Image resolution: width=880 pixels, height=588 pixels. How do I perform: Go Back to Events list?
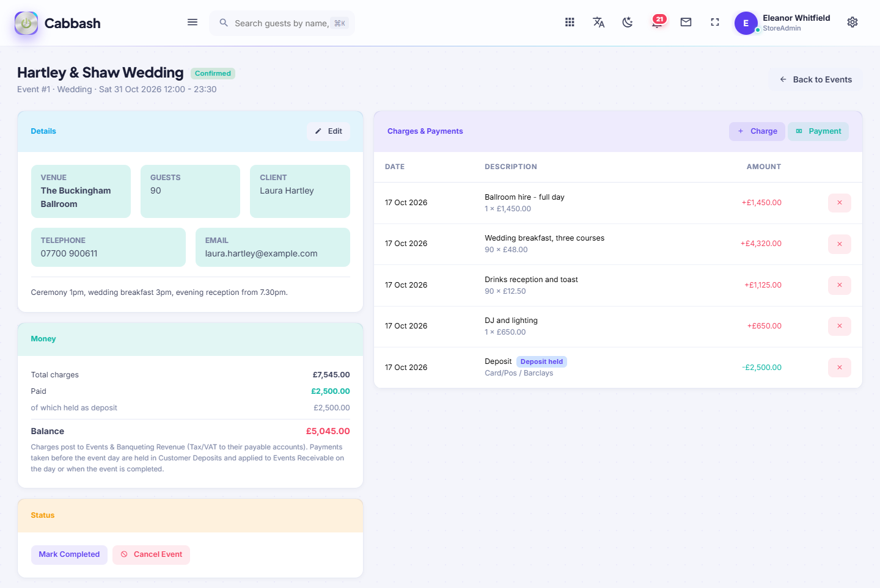point(815,79)
